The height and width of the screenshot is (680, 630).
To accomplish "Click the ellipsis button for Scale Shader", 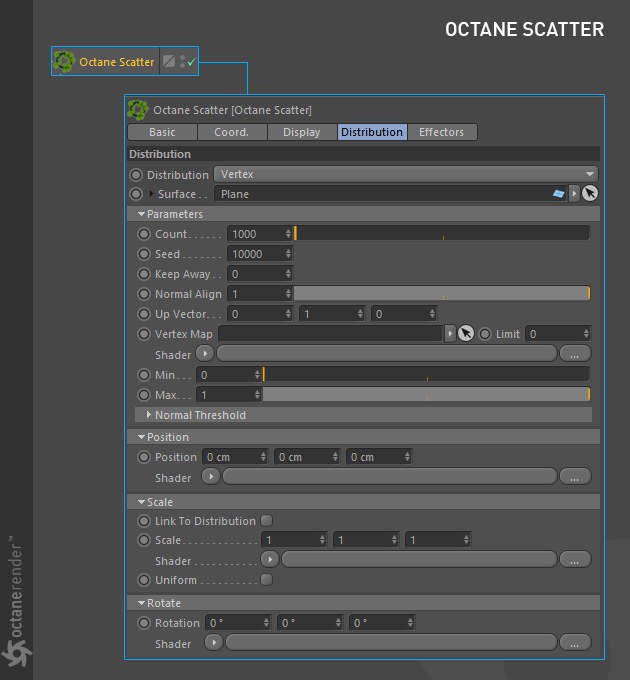I will pos(575,559).
